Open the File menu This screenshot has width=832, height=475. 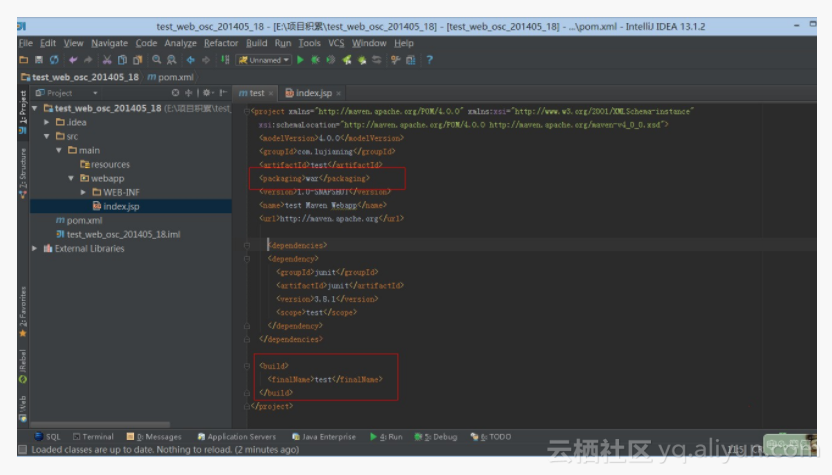[x=25, y=43]
